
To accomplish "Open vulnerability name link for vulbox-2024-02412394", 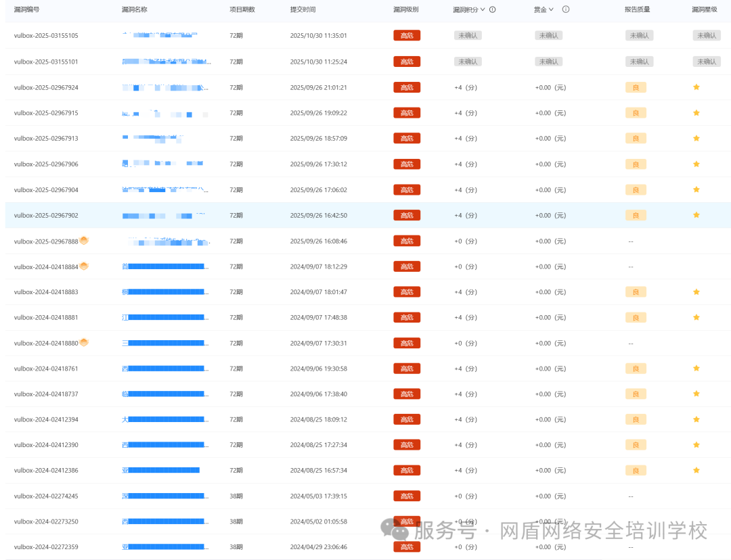I will click(x=165, y=419).
